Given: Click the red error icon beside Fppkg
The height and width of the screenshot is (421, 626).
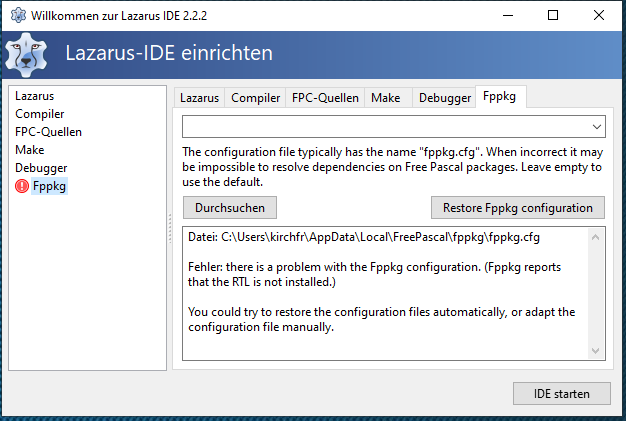Looking at the screenshot, I should pyautogui.click(x=22, y=186).
